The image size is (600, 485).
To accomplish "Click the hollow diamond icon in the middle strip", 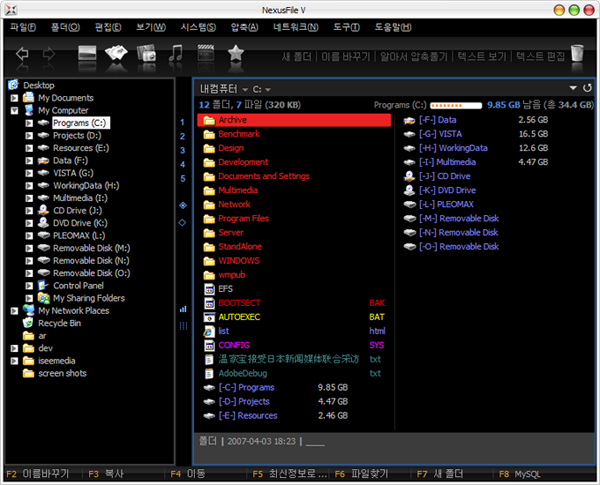I will (x=183, y=222).
